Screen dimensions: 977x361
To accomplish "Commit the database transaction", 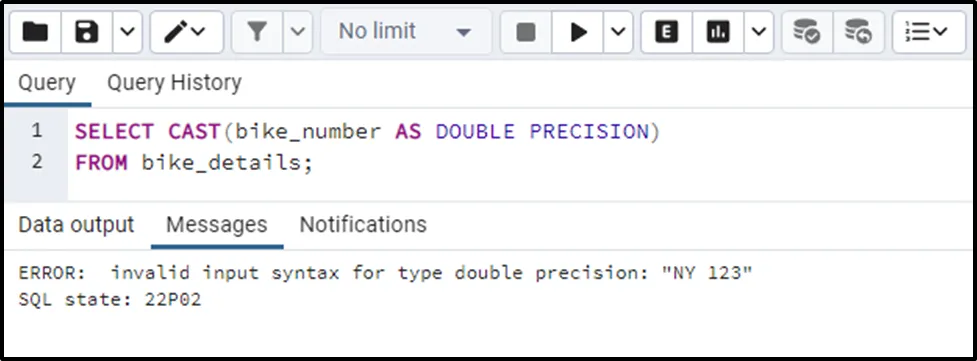I will point(807,31).
